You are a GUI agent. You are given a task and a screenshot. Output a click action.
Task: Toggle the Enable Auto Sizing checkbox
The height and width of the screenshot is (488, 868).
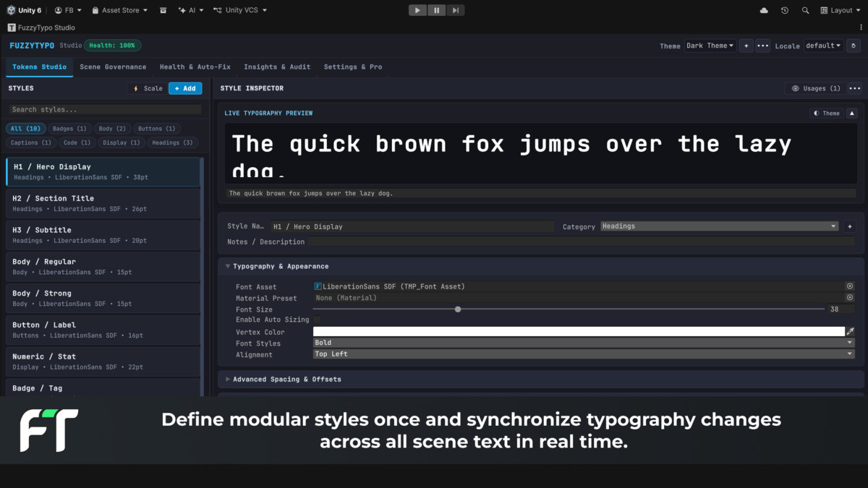click(317, 320)
